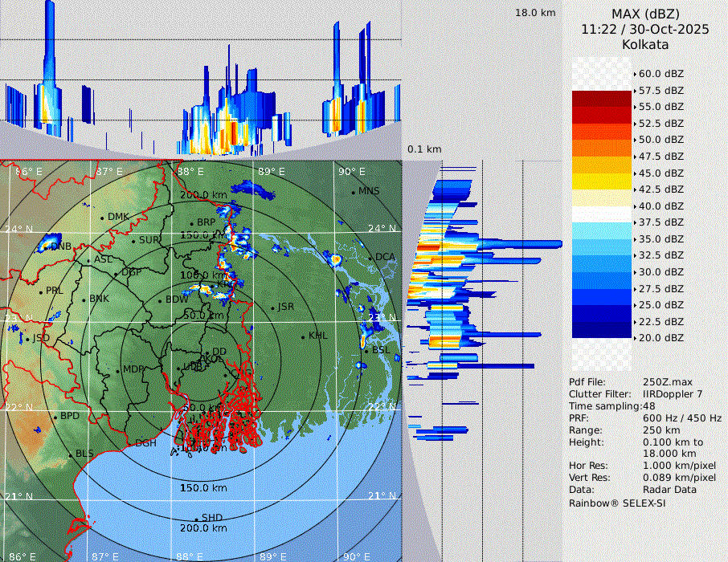Image resolution: width=728 pixels, height=562 pixels.
Task: Select the KHL station dot
Action: (303, 336)
